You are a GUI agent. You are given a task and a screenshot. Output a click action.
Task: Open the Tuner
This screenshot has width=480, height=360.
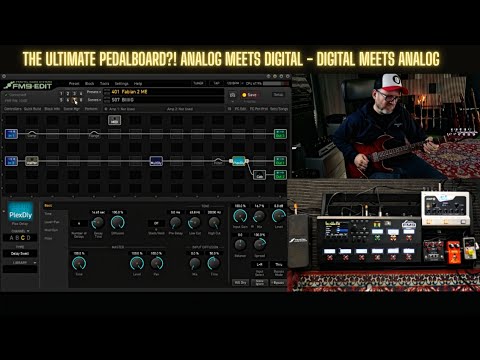point(198,83)
